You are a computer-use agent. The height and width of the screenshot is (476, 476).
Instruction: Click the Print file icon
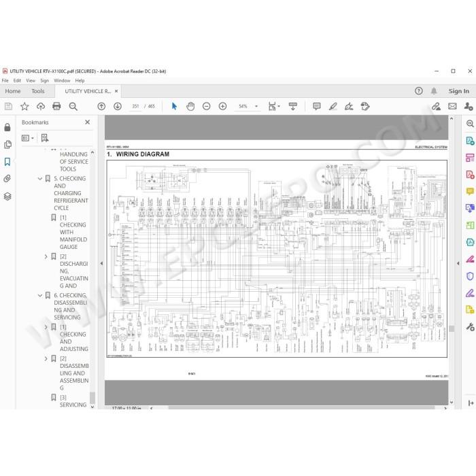click(56, 106)
